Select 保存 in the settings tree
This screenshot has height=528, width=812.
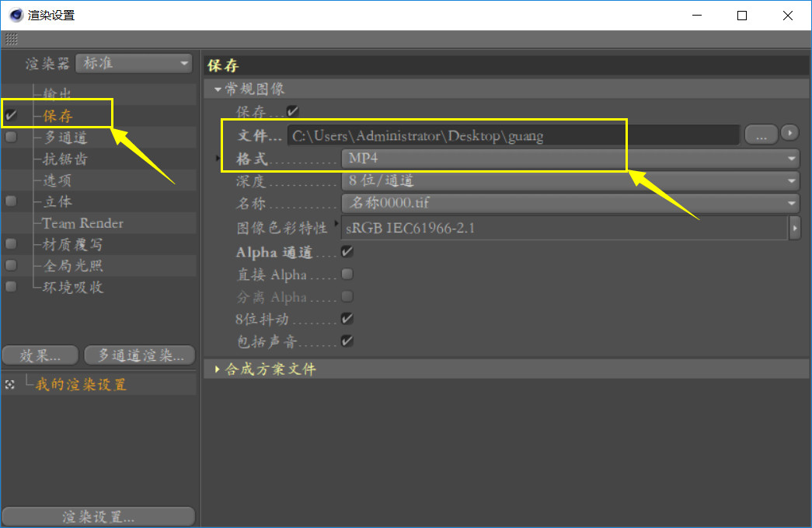click(x=58, y=116)
